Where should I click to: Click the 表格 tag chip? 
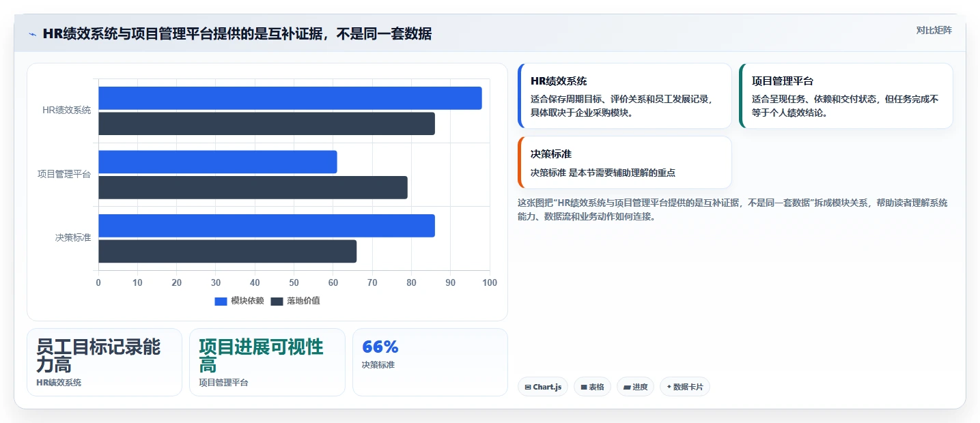click(x=592, y=387)
